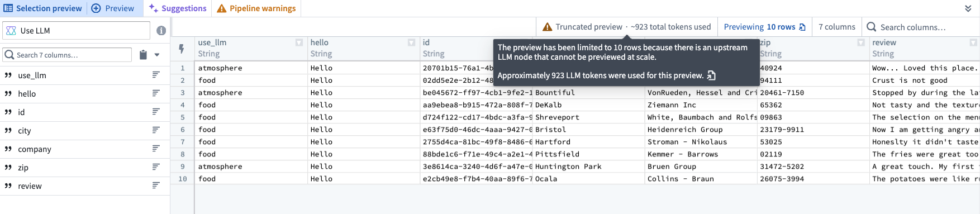The image size is (980, 214).
Task: Switch to the Selection preview tab
Action: coord(43,8)
